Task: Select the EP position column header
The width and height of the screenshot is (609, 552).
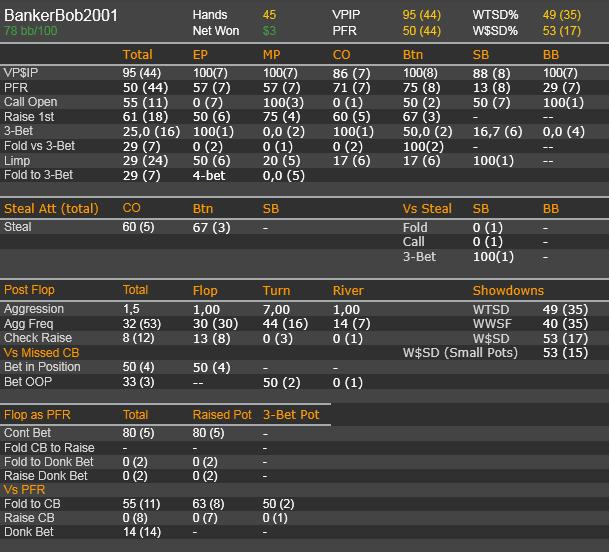Action: (x=200, y=55)
